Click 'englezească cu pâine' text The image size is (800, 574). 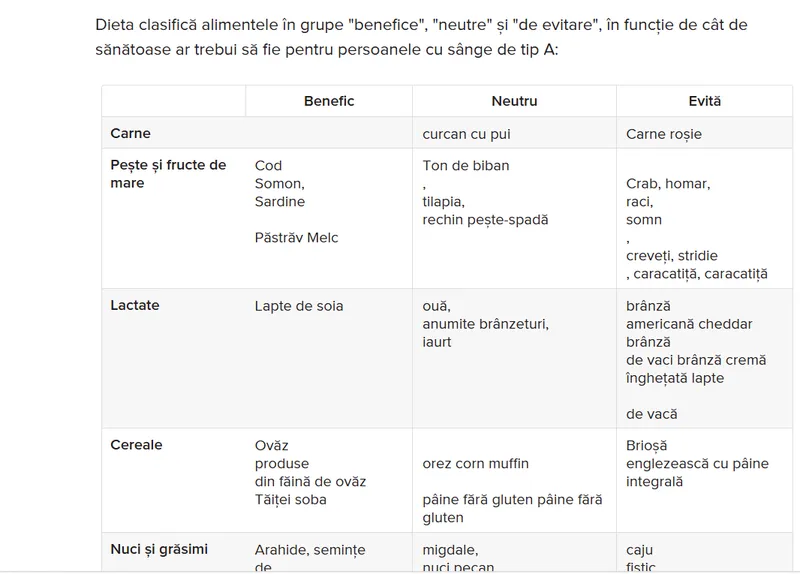697,464
